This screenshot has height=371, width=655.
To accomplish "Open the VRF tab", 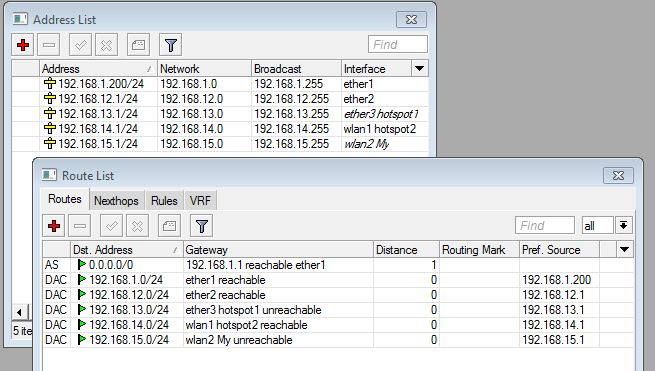I will click(200, 201).
